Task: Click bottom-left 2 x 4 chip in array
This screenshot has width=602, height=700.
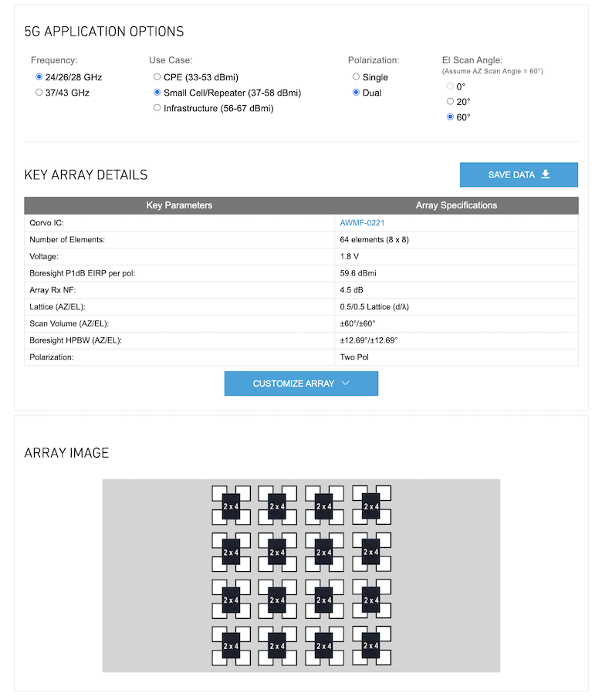Action: tap(232, 645)
